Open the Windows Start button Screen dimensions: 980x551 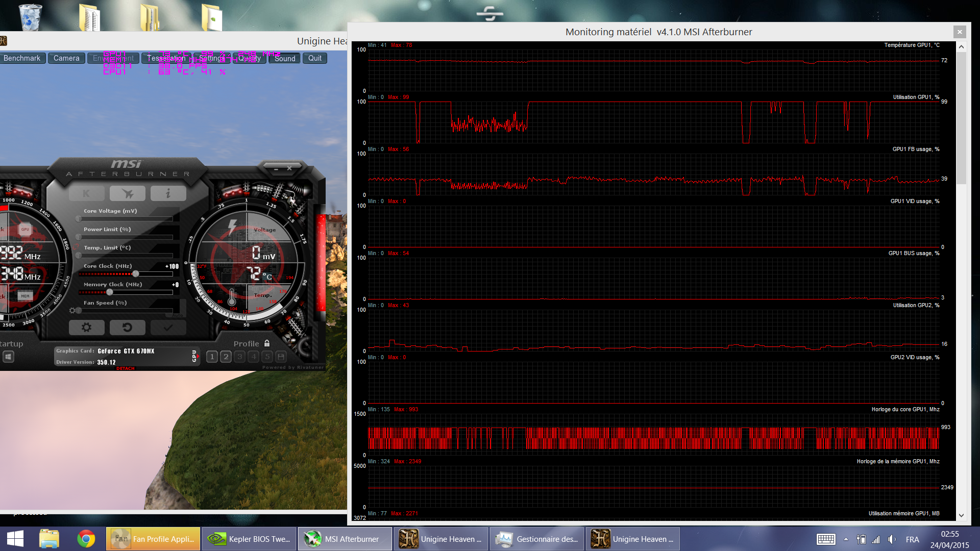15,539
